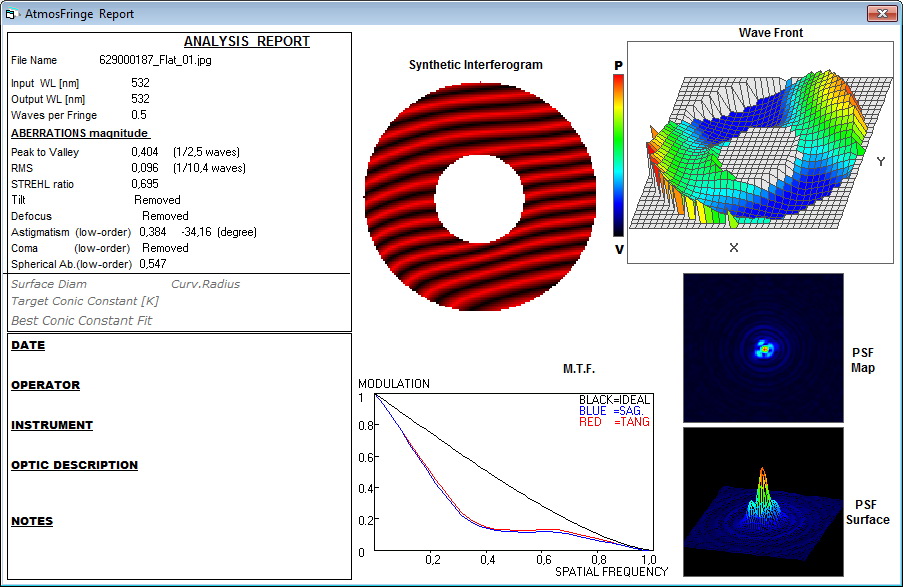Click Target Conic Constant [K] label
Image resolution: width=903 pixels, height=587 pixels.
tap(85, 301)
